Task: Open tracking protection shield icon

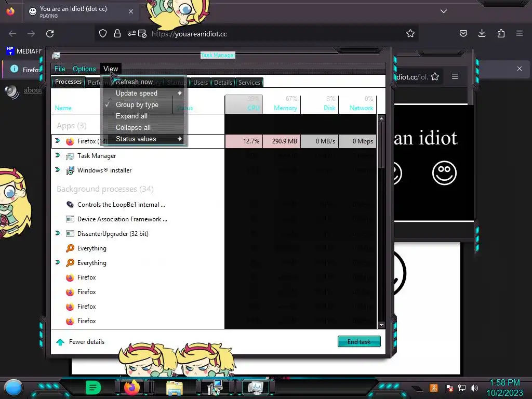Action: (x=103, y=34)
